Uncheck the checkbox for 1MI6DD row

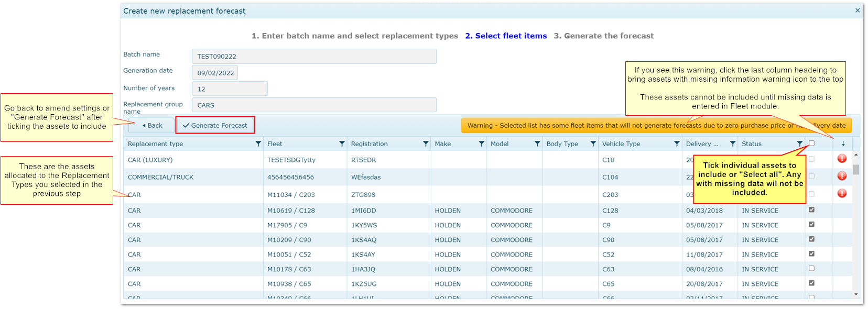[811, 210]
